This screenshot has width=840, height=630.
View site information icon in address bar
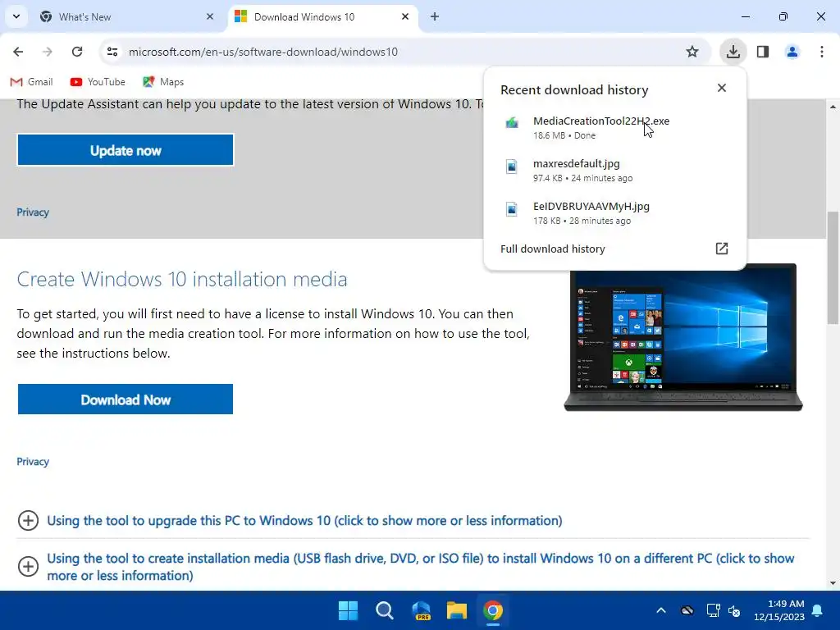click(x=112, y=52)
